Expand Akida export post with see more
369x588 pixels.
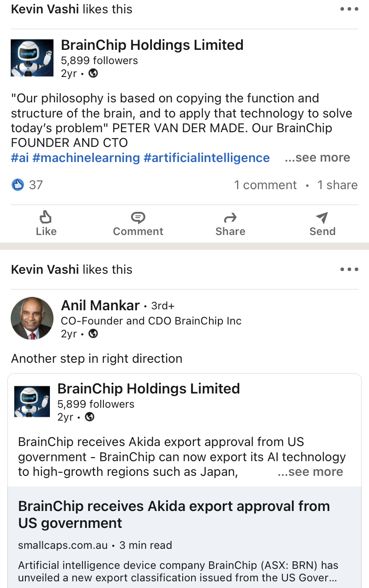pyautogui.click(x=310, y=472)
